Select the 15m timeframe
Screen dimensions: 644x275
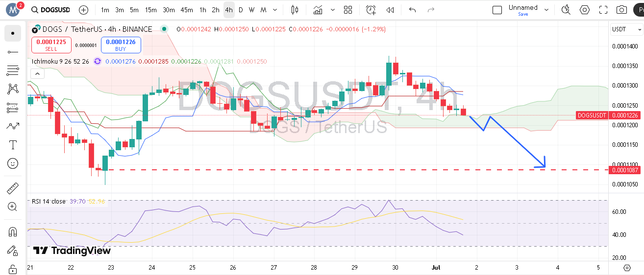(x=150, y=10)
